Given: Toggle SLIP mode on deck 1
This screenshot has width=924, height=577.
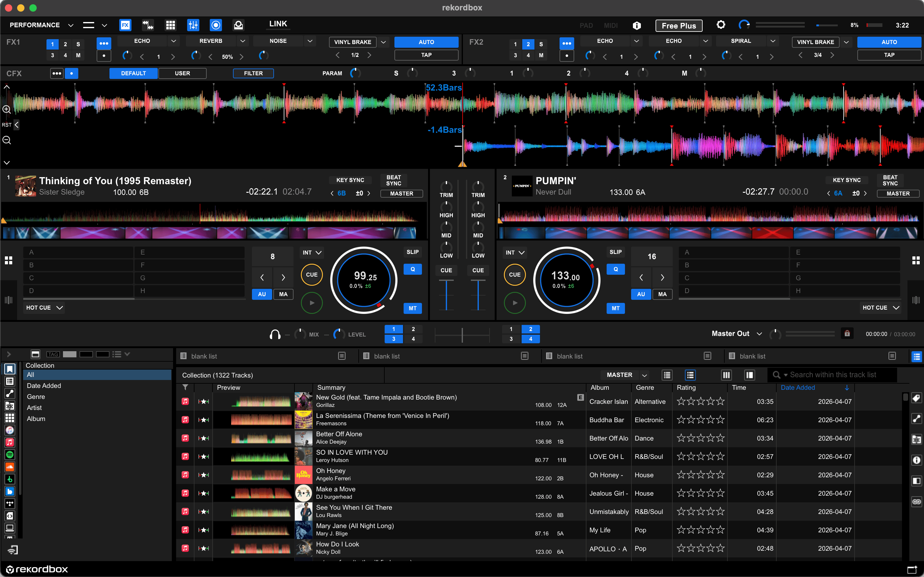Looking at the screenshot, I should point(412,252).
